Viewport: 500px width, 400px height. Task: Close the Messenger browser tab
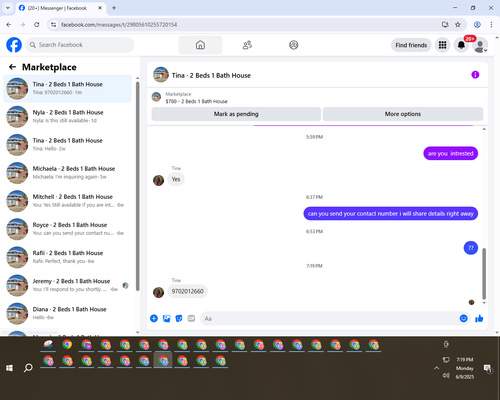[100, 8]
